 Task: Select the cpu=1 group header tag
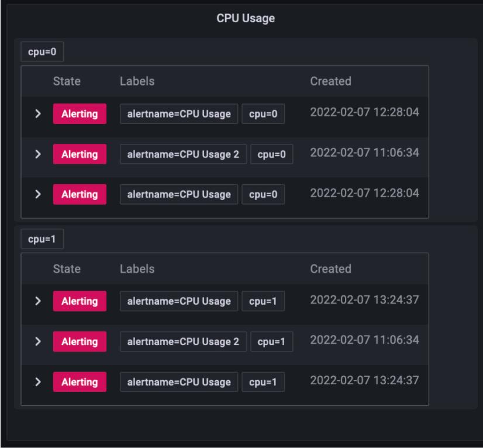pos(42,239)
